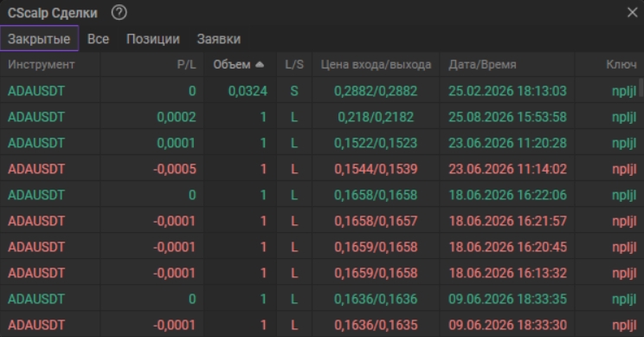The height and width of the screenshot is (337, 644).
Task: Click date 23.06.2026 11:14:02
Action: [x=507, y=169]
